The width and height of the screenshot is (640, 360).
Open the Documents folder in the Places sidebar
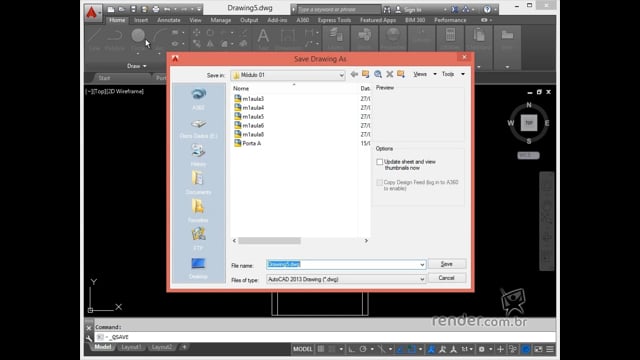pos(198,183)
